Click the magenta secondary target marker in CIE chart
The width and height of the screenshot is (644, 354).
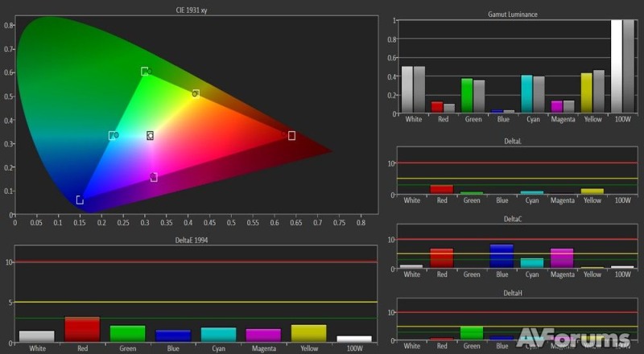pos(154,178)
